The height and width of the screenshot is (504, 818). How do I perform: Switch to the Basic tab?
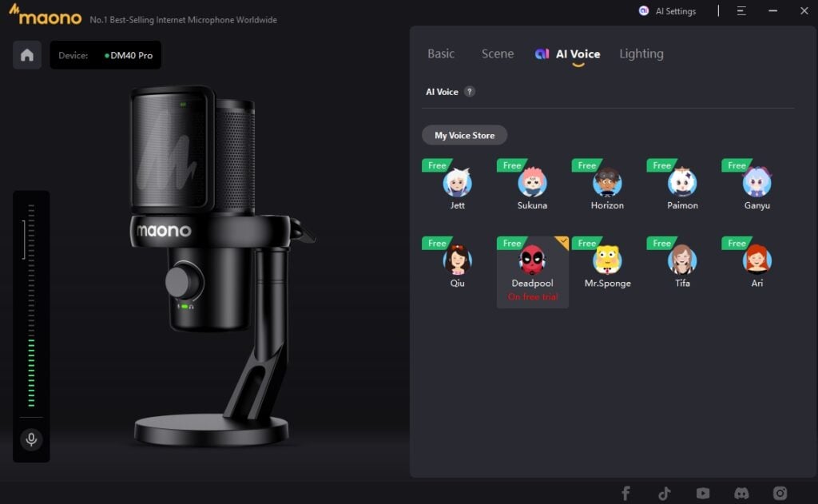(x=441, y=54)
